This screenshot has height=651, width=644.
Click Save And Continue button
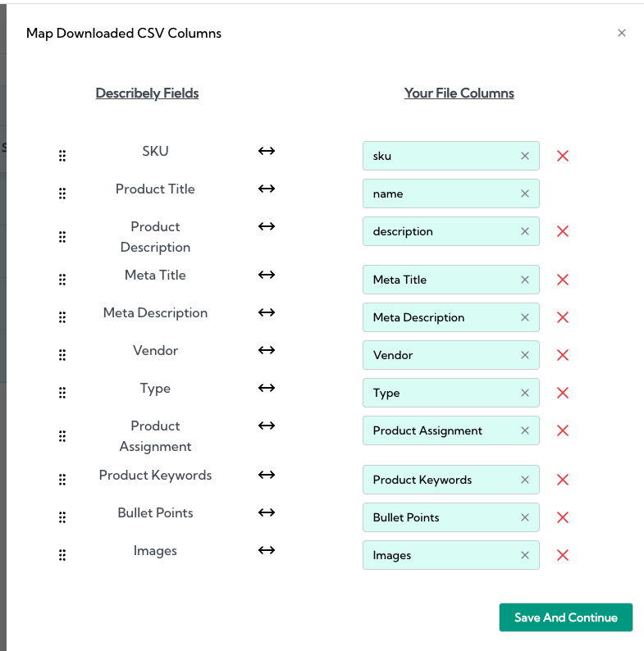[565, 617]
